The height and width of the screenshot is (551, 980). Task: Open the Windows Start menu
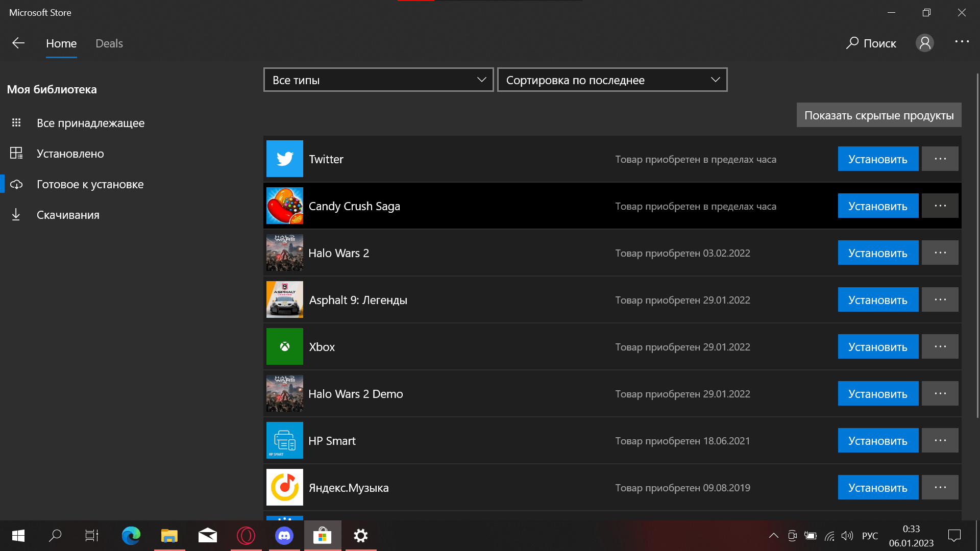18,536
